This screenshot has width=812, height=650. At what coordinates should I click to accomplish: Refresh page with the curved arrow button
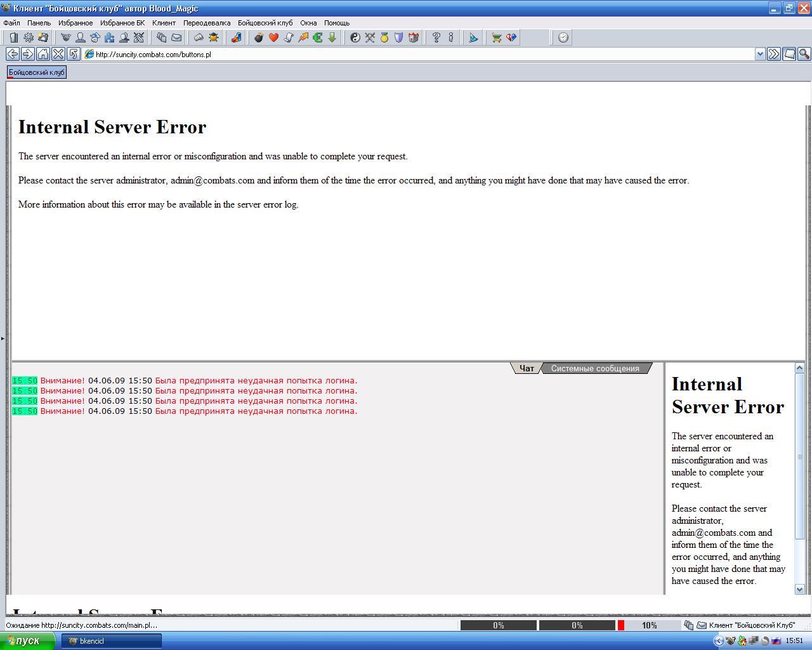(73, 54)
